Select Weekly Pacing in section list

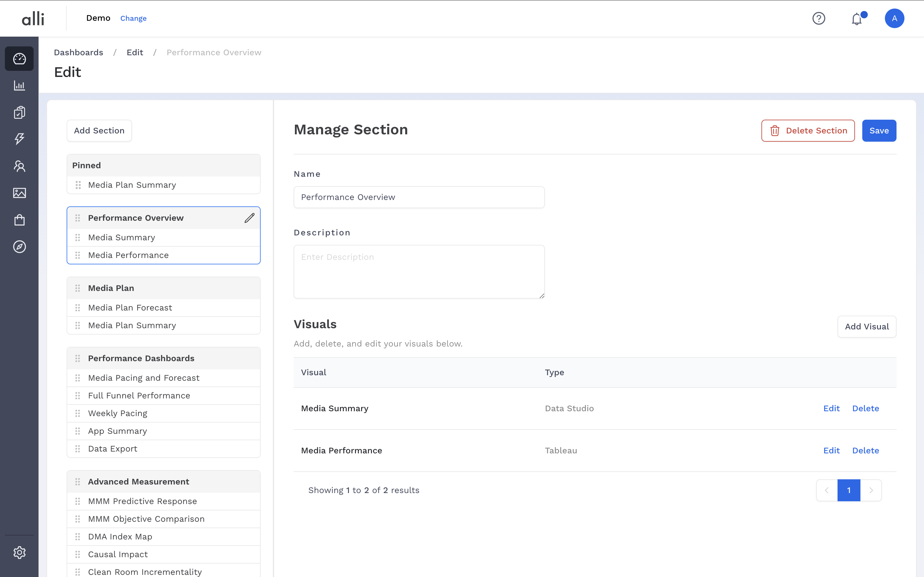(118, 413)
